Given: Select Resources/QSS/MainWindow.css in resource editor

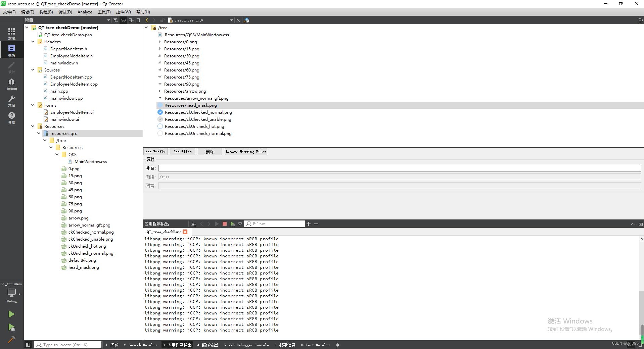Looking at the screenshot, I should click(x=197, y=35).
